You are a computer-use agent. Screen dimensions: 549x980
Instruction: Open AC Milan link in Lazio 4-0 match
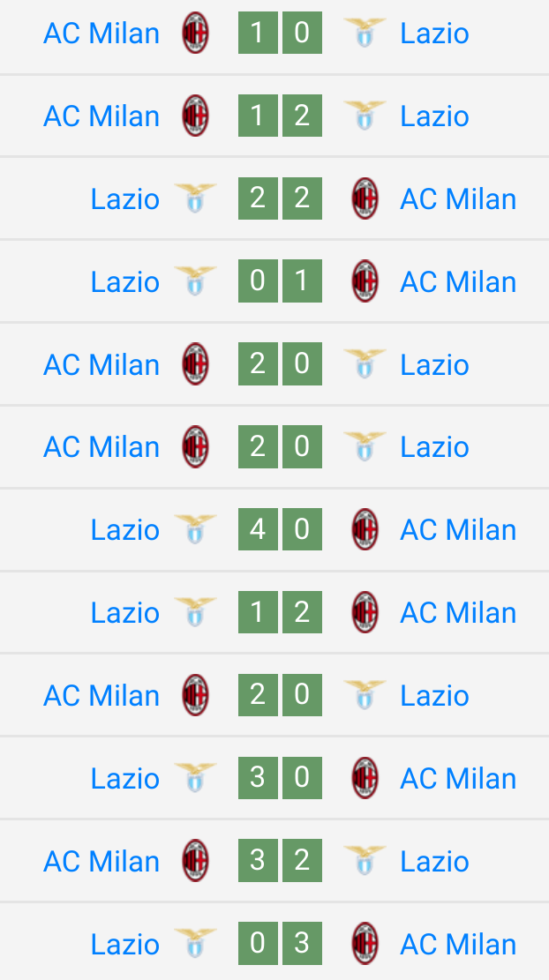coord(458,530)
